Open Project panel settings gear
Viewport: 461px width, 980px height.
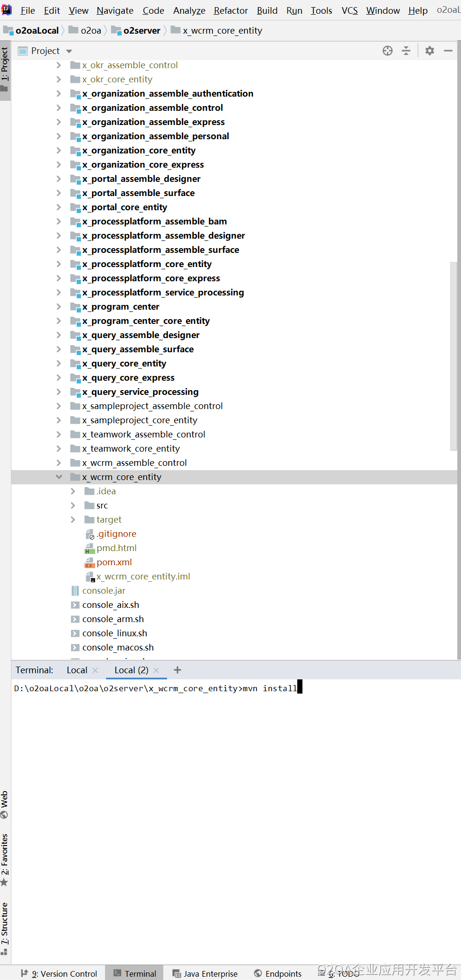pyautogui.click(x=429, y=51)
